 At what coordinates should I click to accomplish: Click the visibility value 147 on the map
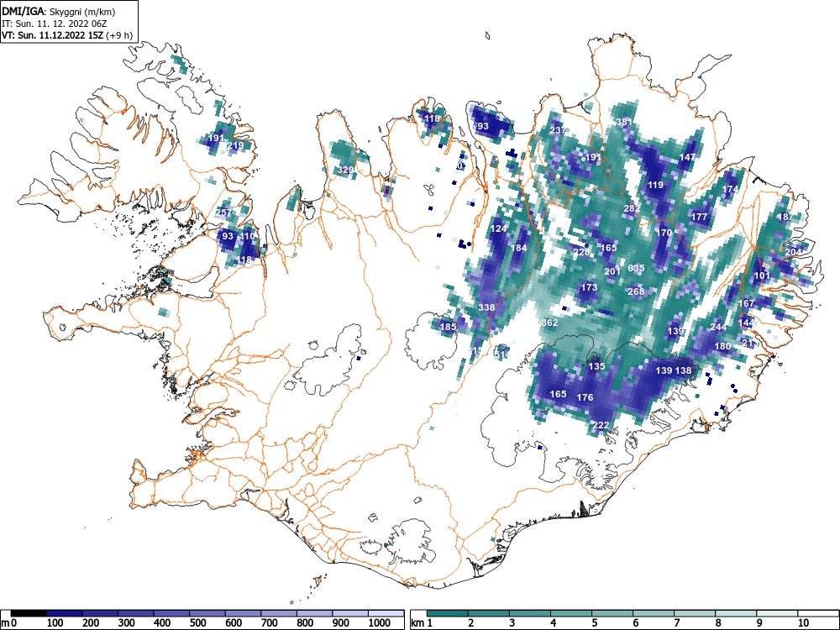point(687,158)
